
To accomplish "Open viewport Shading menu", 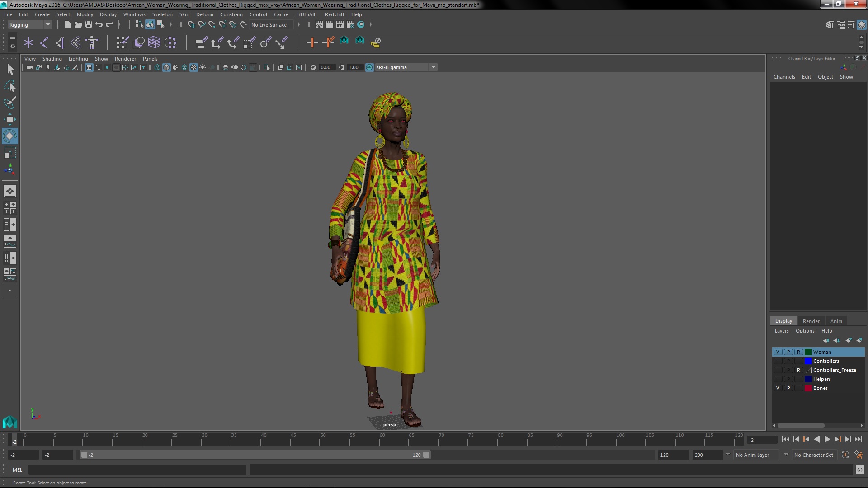I will click(x=52, y=59).
